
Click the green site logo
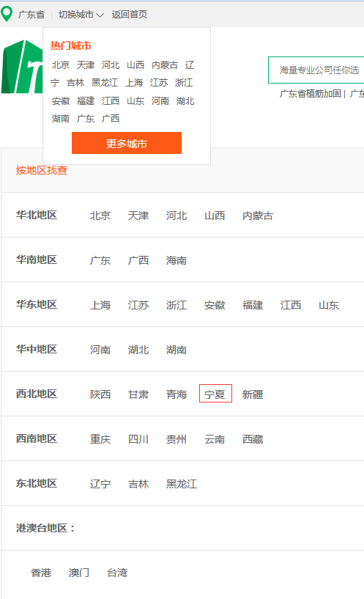point(22,67)
